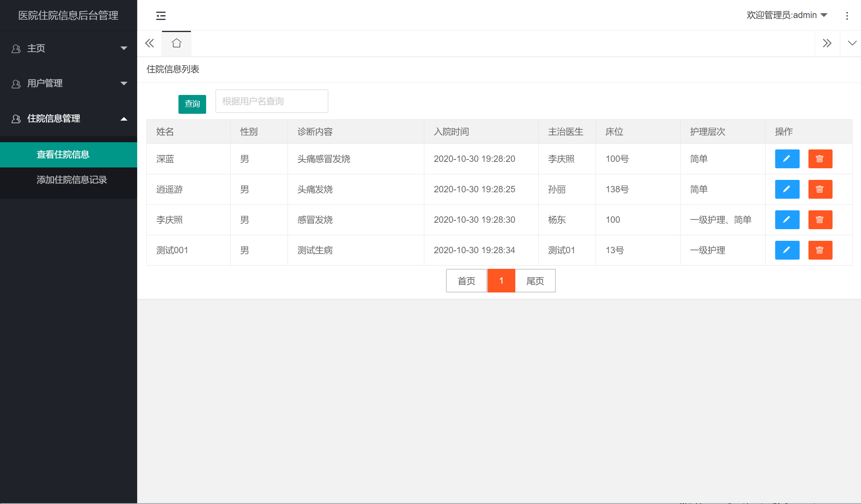This screenshot has height=504, width=861.
Task: Select 查看住院信息 in sidebar
Action: (69, 155)
